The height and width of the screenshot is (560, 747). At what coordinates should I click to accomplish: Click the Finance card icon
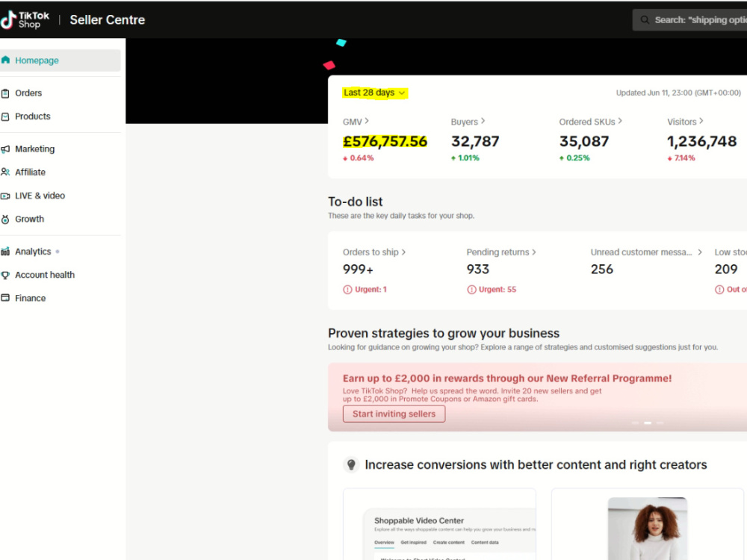coord(5,298)
